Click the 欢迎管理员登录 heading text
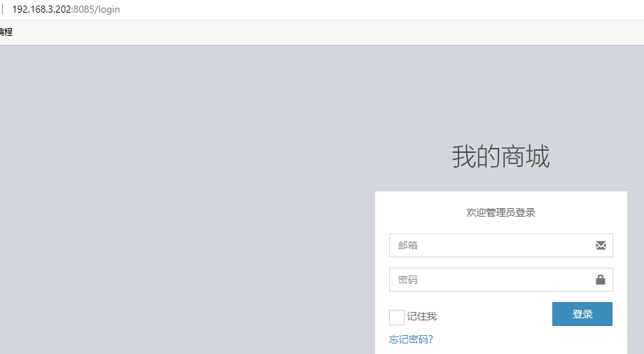Viewport: 644px width, 354px height. (x=500, y=212)
